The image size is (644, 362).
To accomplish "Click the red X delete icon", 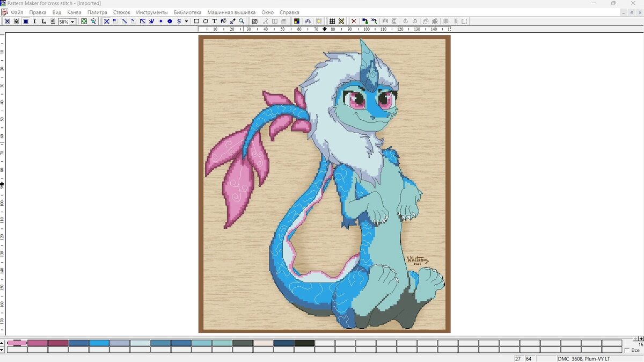I will [354, 21].
